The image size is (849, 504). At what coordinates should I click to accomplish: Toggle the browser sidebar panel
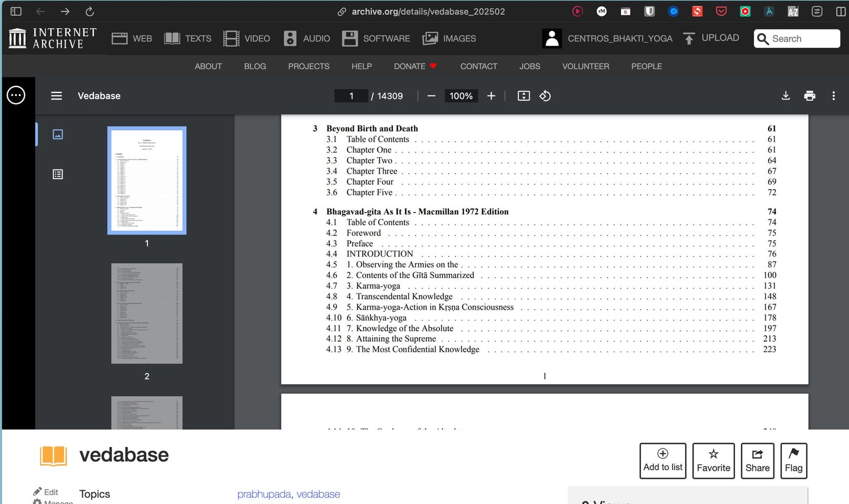[x=16, y=11]
